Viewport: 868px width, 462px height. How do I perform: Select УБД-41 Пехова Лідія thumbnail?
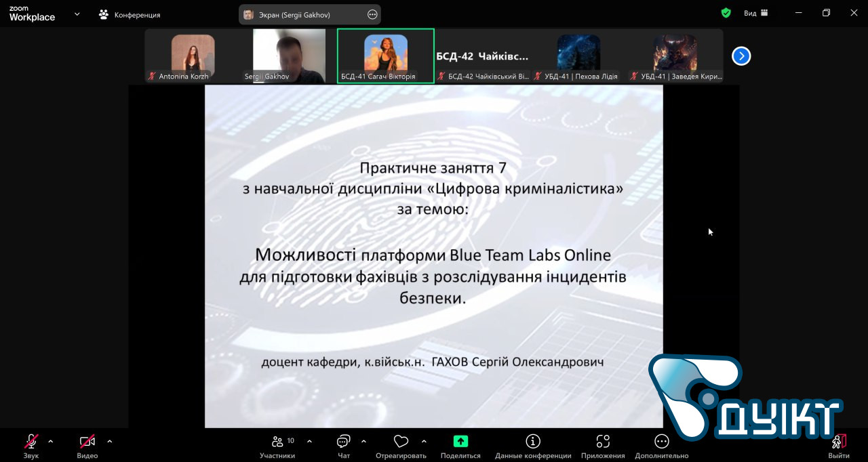coord(578,56)
